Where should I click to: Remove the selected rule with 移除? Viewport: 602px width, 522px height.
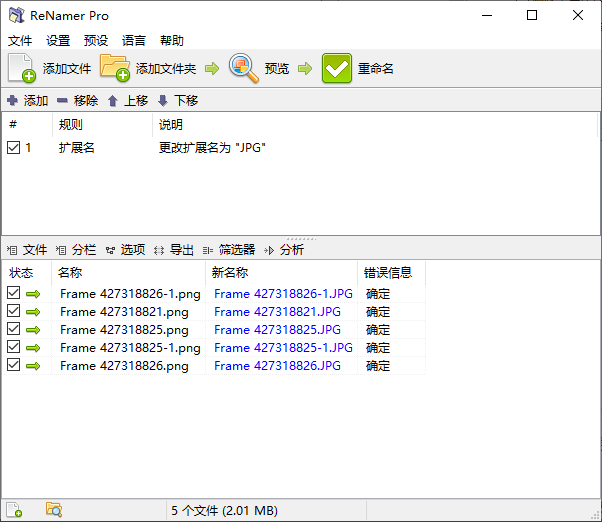point(62,101)
